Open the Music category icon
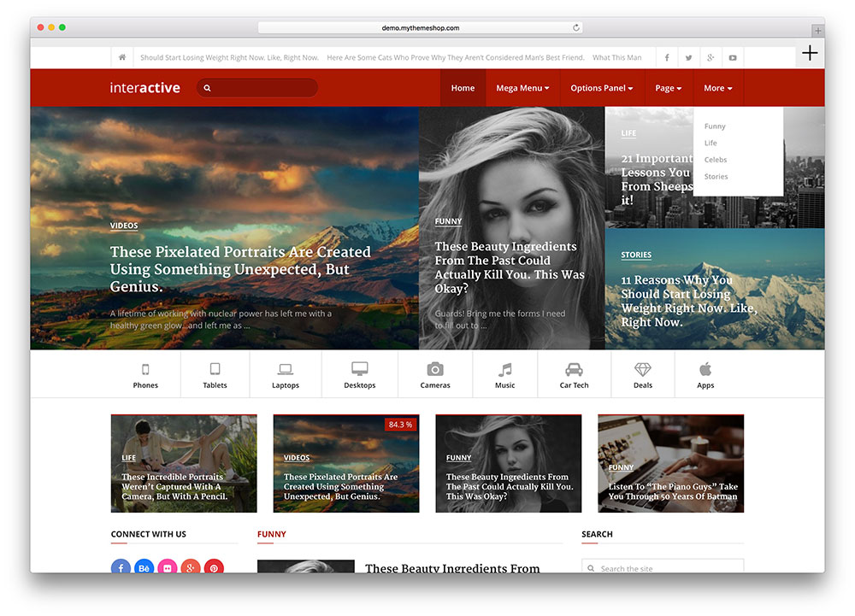The width and height of the screenshot is (855, 616). point(504,369)
